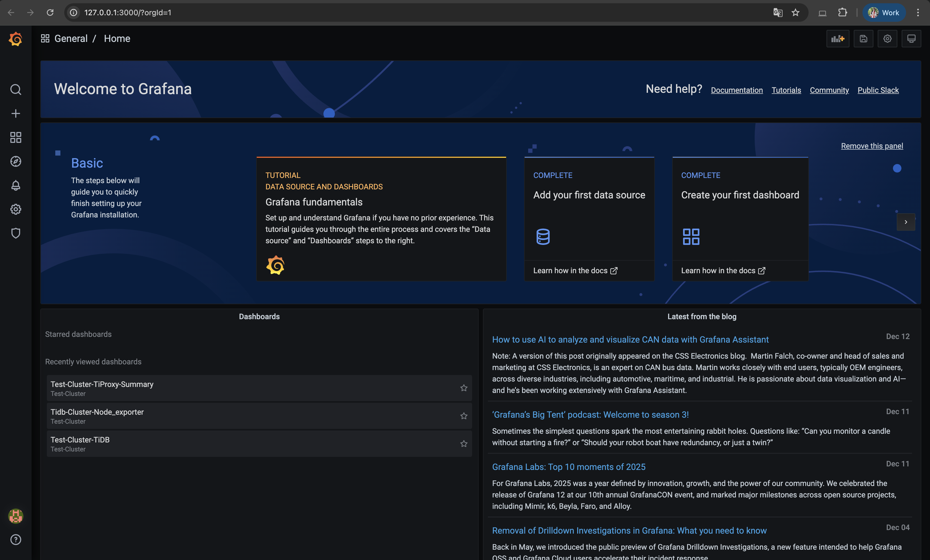Click the translate page icon

(778, 13)
